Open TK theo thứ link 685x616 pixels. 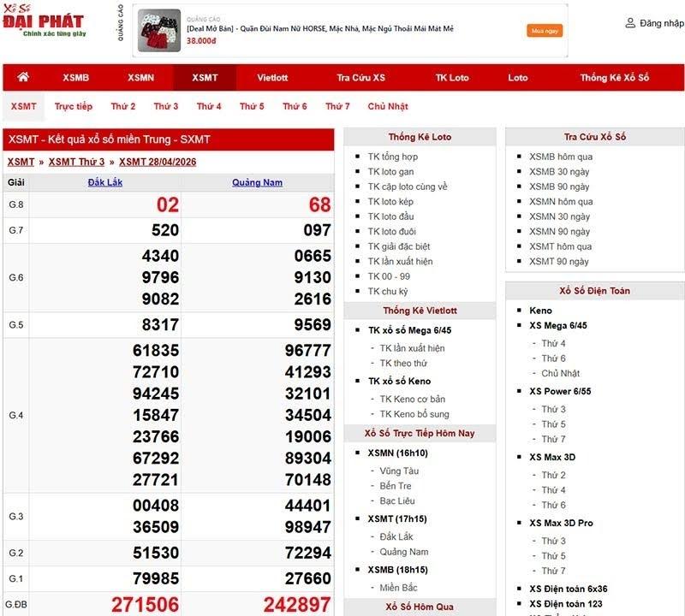click(403, 364)
